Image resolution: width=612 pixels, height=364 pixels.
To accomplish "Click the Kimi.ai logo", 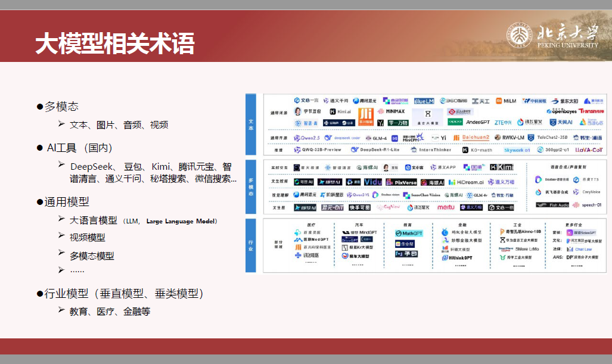I will (340, 111).
